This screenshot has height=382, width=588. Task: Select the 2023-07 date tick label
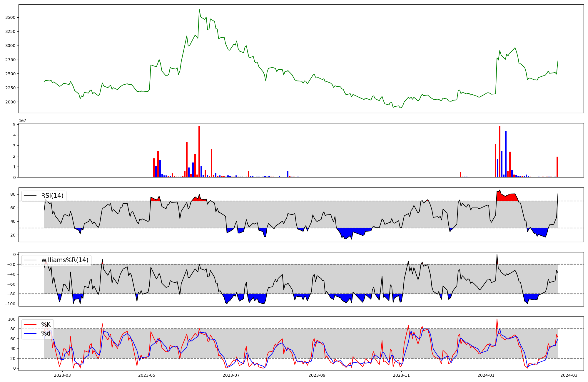[231, 375]
